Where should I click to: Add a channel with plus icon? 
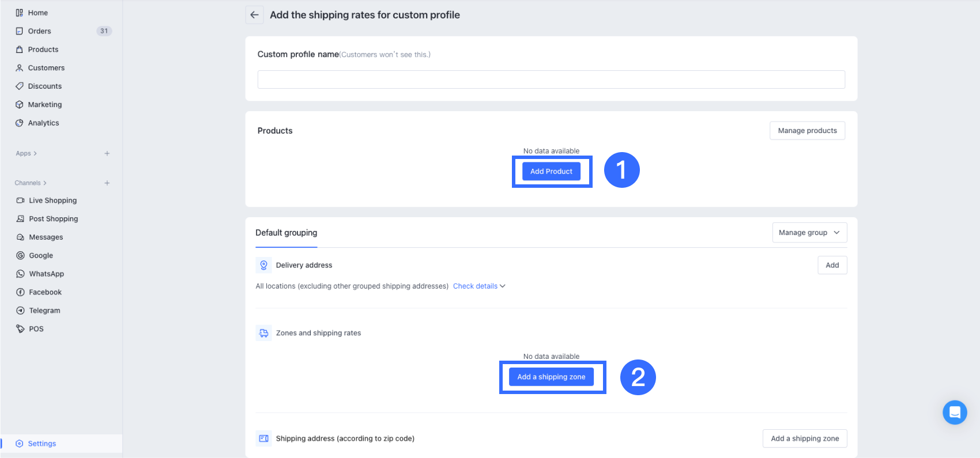[107, 183]
